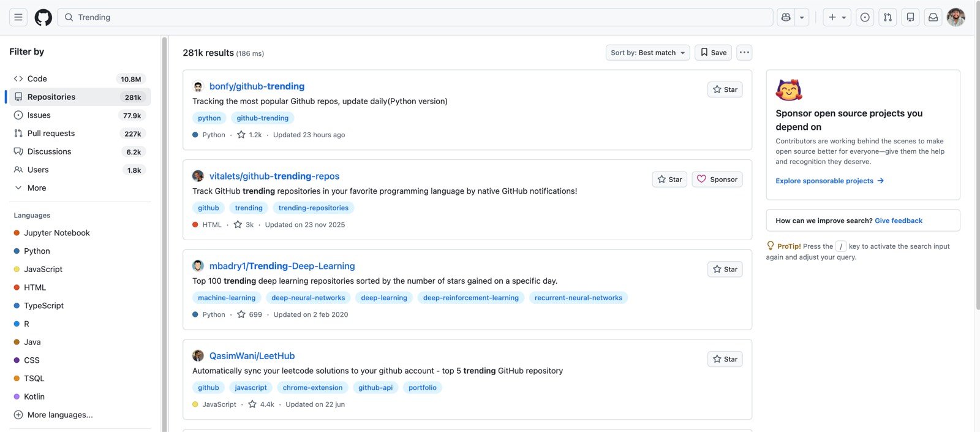The height and width of the screenshot is (432, 980).
Task: Click the sidebar vertical scrollbar
Action: [164, 233]
